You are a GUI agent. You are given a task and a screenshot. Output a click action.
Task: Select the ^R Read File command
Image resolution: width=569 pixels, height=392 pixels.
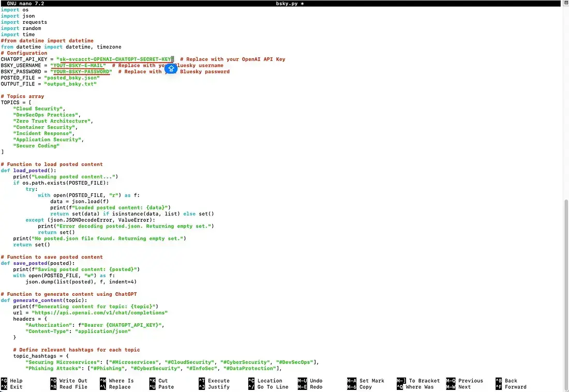pos(69,387)
